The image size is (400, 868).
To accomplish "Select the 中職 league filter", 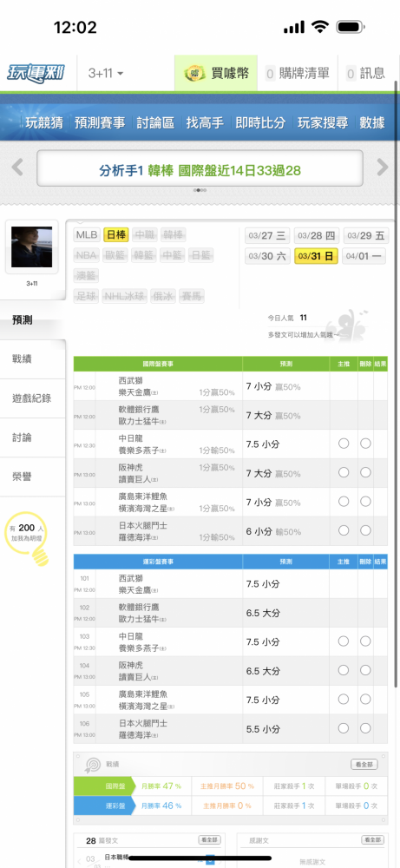I will click(145, 234).
